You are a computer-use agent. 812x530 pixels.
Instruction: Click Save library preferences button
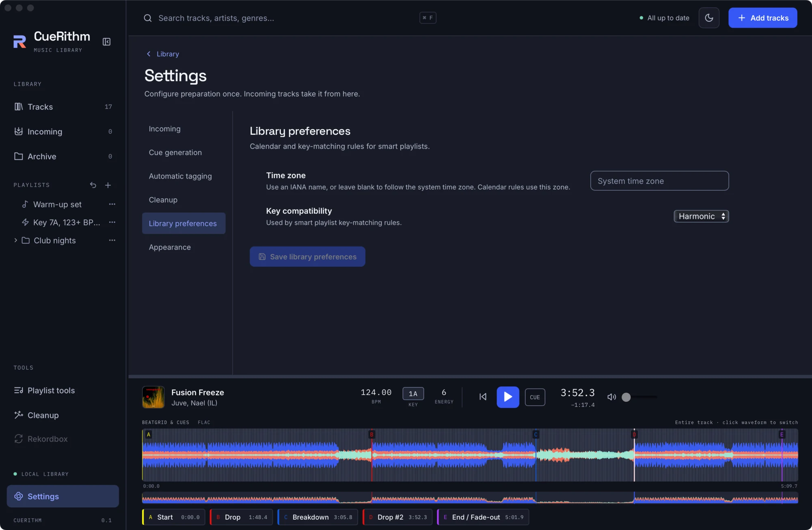307,256
